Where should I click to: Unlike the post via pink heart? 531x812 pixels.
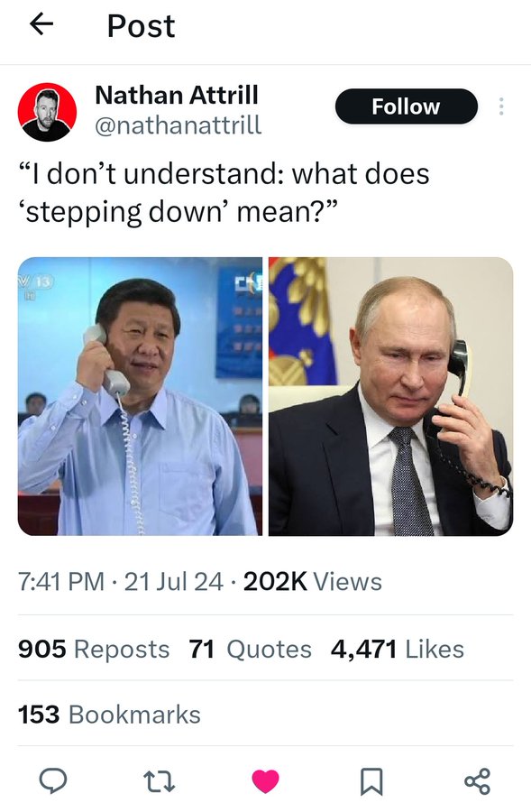pos(265,781)
